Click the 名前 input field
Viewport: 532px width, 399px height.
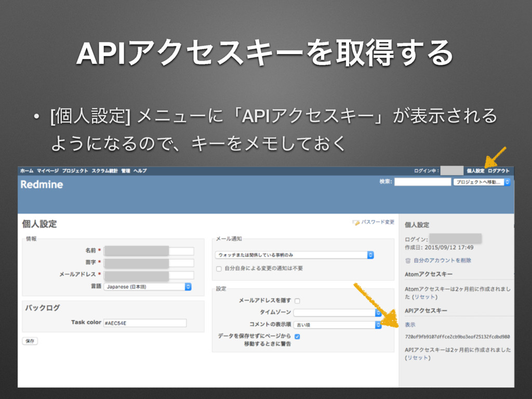149,251
